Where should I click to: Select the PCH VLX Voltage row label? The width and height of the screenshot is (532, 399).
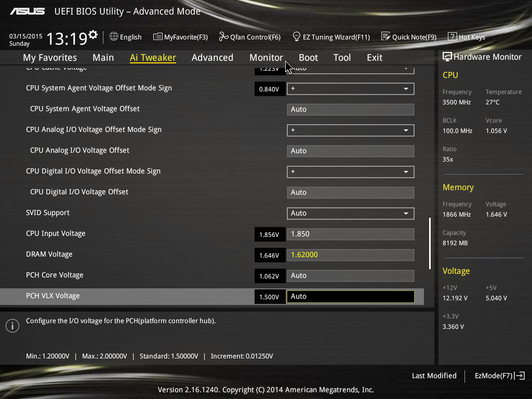(53, 296)
